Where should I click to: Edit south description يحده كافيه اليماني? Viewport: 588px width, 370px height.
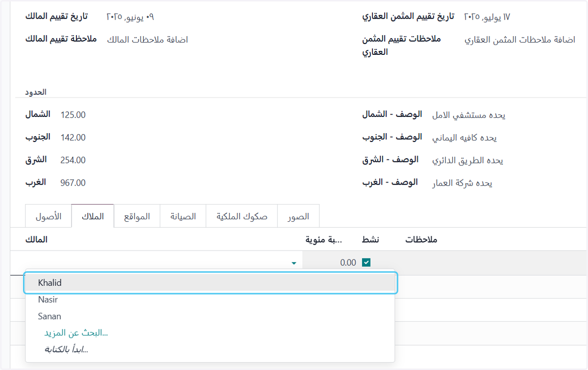(x=464, y=138)
